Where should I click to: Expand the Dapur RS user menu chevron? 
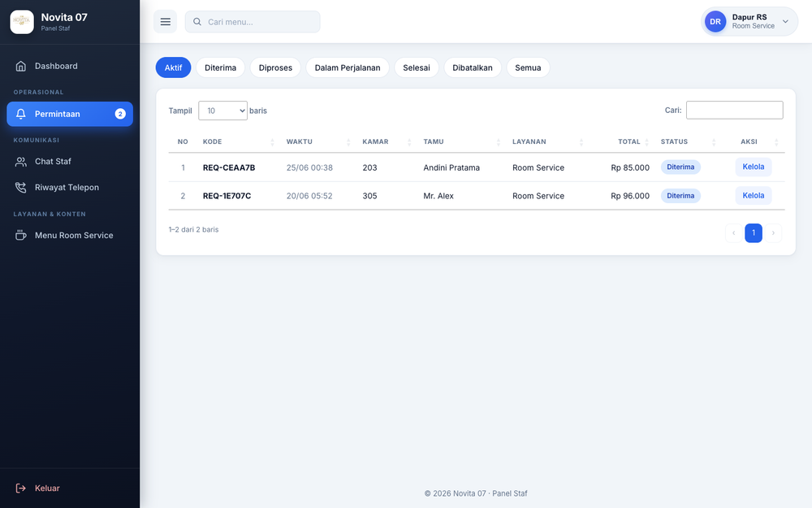click(785, 22)
